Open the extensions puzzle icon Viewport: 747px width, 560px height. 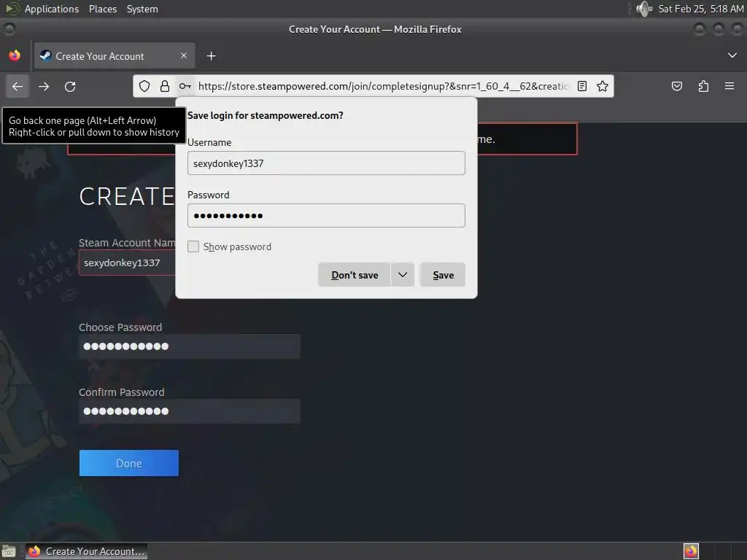703,86
